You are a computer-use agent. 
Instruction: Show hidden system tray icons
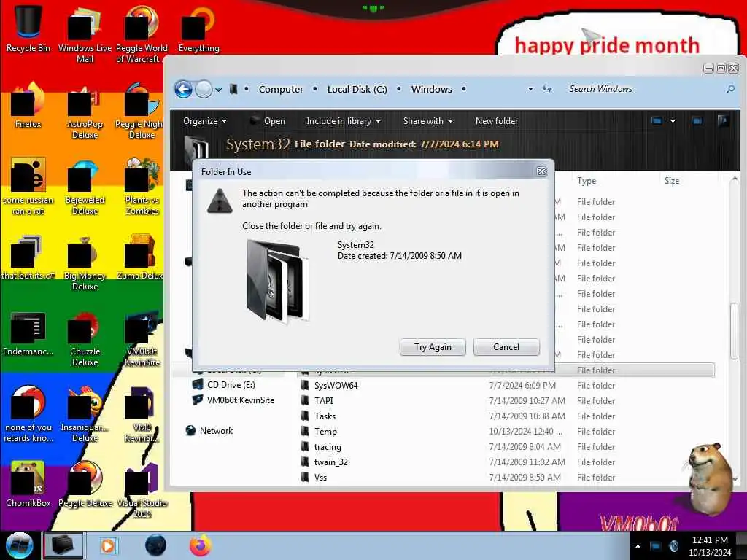(638, 547)
